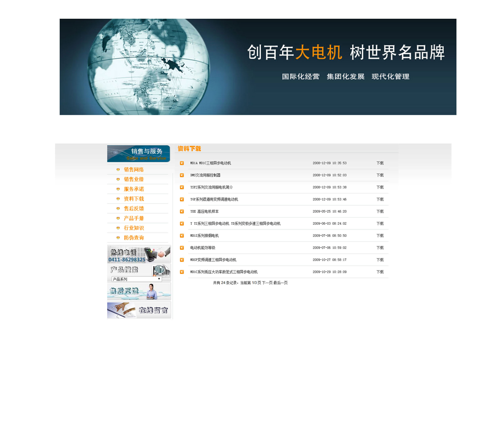Click the bullet icon next to 销售网络
The height and width of the screenshot is (424, 504).
(118, 170)
